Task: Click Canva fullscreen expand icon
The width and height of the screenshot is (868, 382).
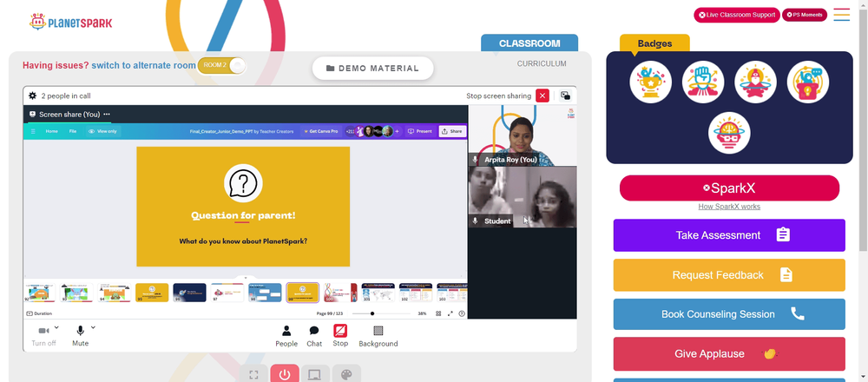Action: (x=450, y=313)
